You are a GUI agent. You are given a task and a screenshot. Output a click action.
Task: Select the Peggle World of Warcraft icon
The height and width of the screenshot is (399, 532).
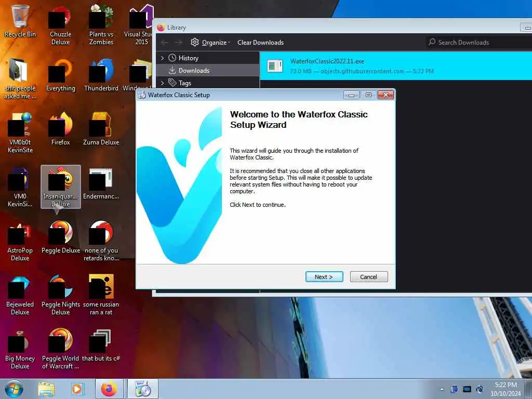pyautogui.click(x=60, y=350)
